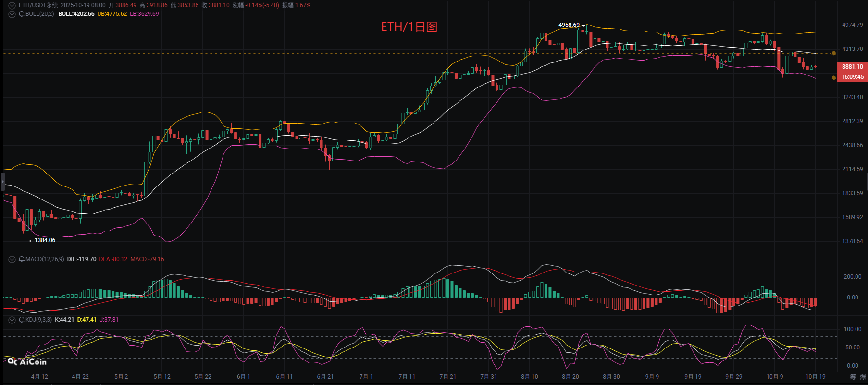Click the 1384.06 low price label
The image size is (868, 385).
point(45,240)
